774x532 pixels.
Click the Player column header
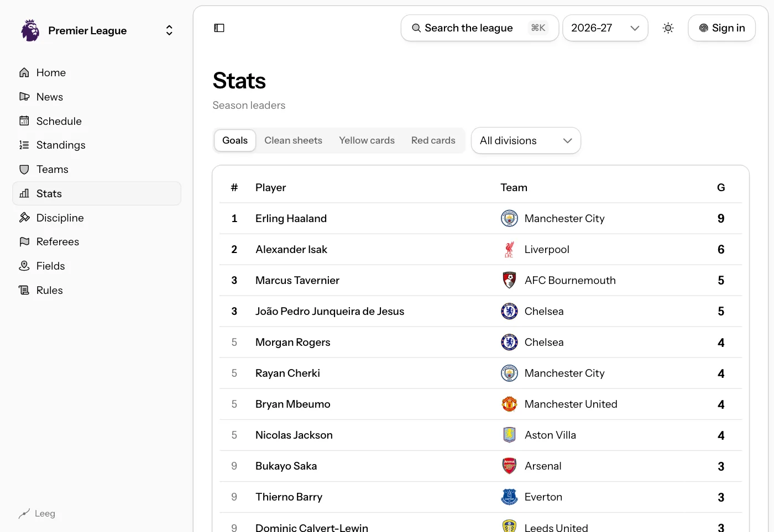point(270,187)
